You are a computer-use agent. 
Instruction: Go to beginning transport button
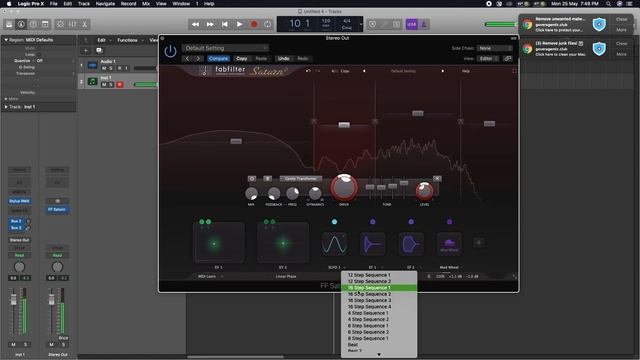(225, 24)
